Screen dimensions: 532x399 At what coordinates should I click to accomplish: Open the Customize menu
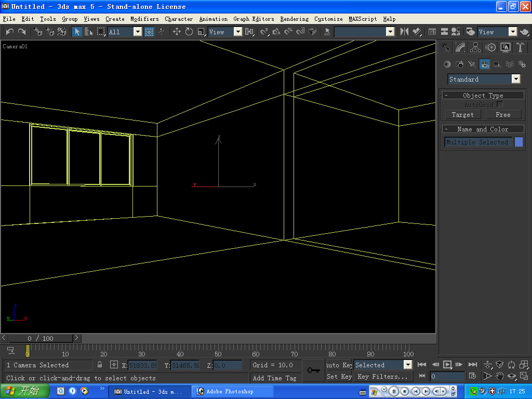[x=328, y=19]
